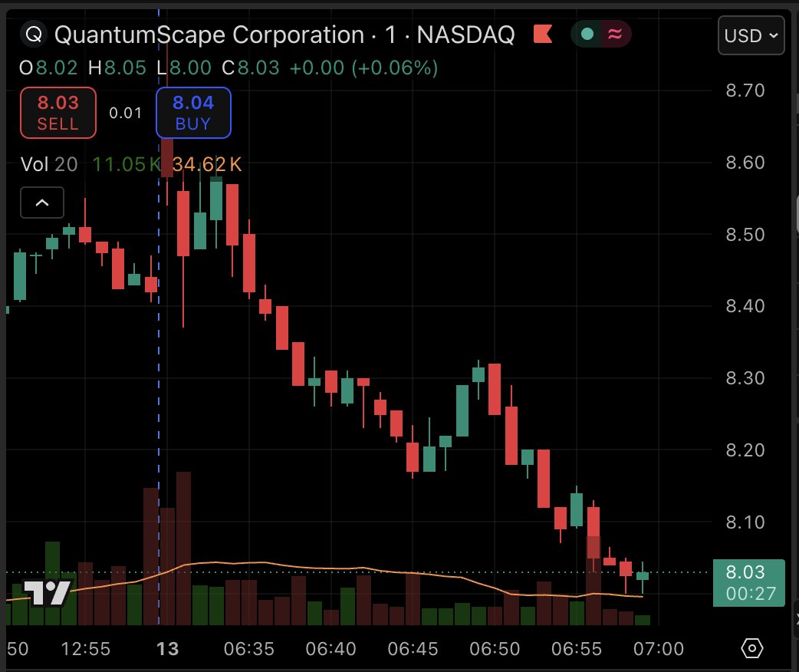This screenshot has height=672, width=799.
Task: Click the 12:55 time axis label
Action: click(x=86, y=649)
